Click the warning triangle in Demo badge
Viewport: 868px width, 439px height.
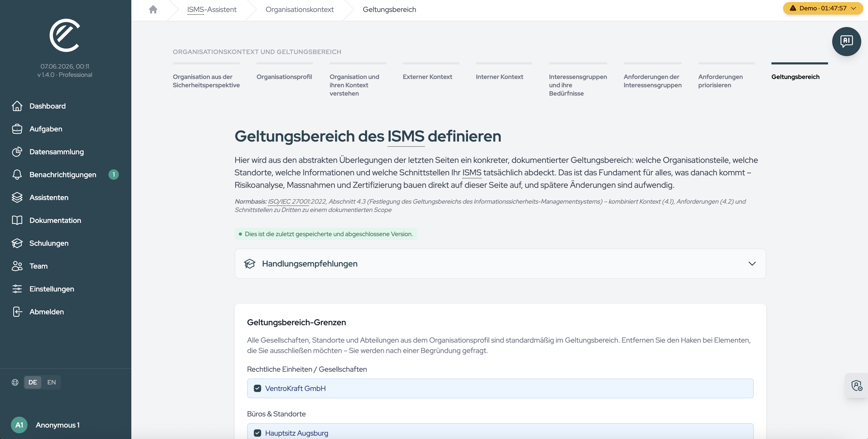coord(793,8)
